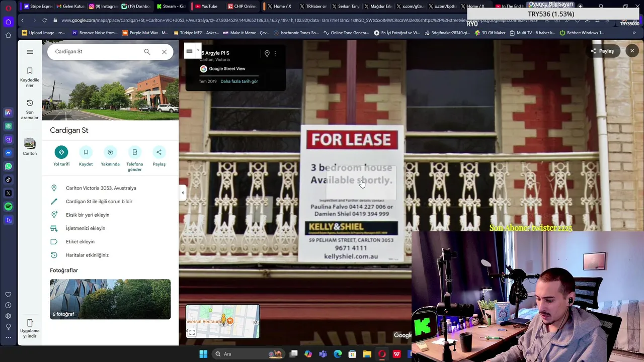Switch to the CHIP Online browser tab
The width and height of the screenshot is (644, 362).
click(x=242, y=6)
